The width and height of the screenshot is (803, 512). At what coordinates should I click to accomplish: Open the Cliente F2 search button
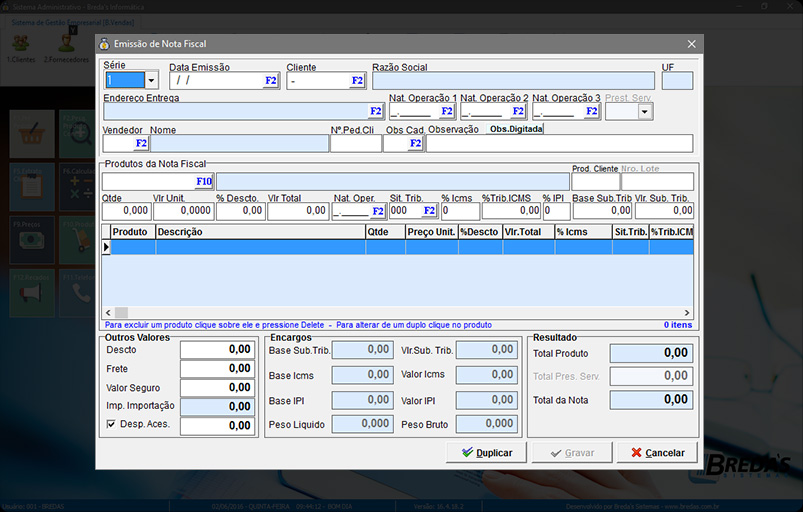pyautogui.click(x=357, y=81)
